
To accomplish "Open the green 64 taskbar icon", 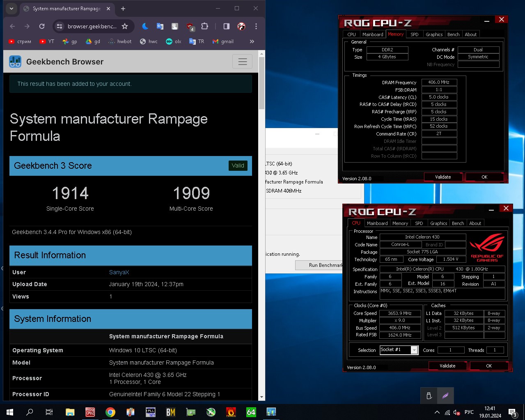I will tap(251, 412).
